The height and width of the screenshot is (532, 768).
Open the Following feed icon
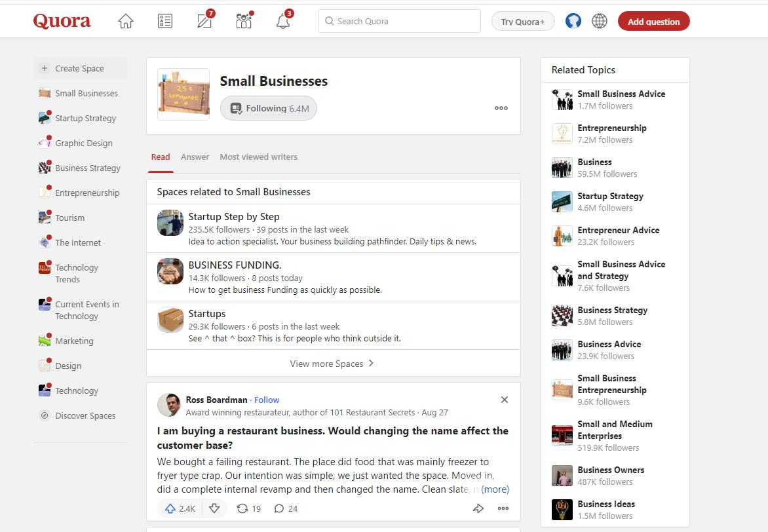tap(165, 22)
